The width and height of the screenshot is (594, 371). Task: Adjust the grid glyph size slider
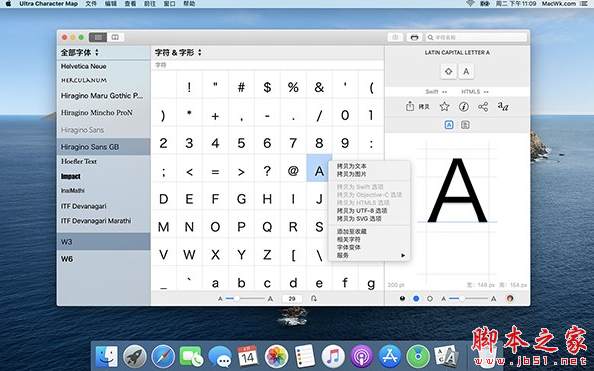(x=245, y=299)
